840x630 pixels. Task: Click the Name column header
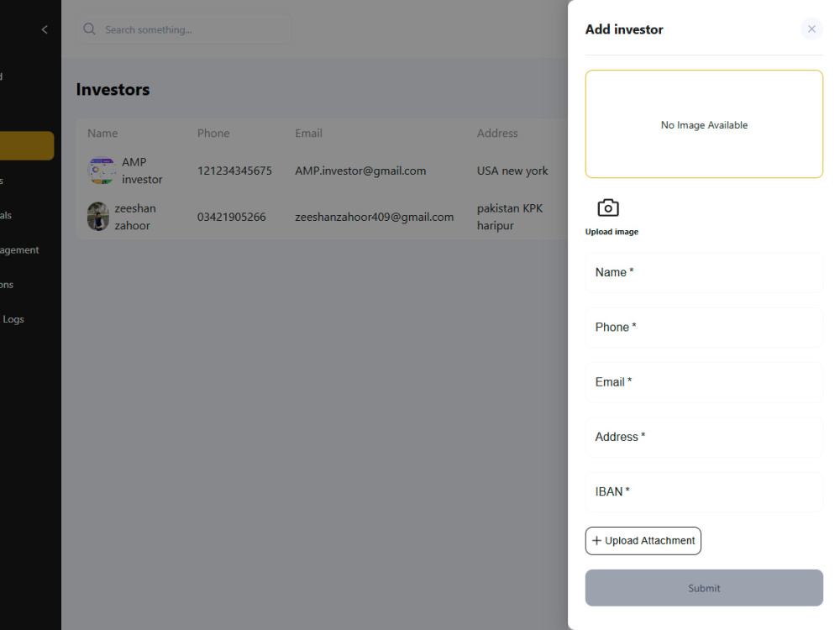tap(102, 133)
